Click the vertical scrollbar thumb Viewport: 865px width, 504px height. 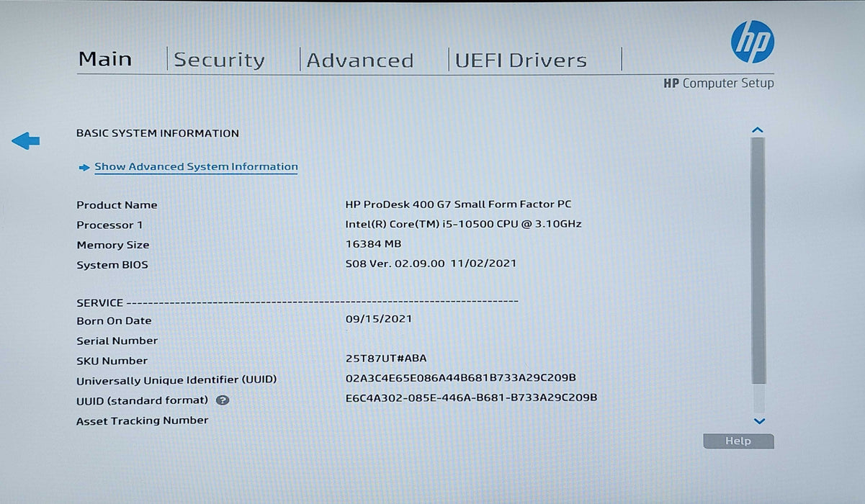coord(758,261)
